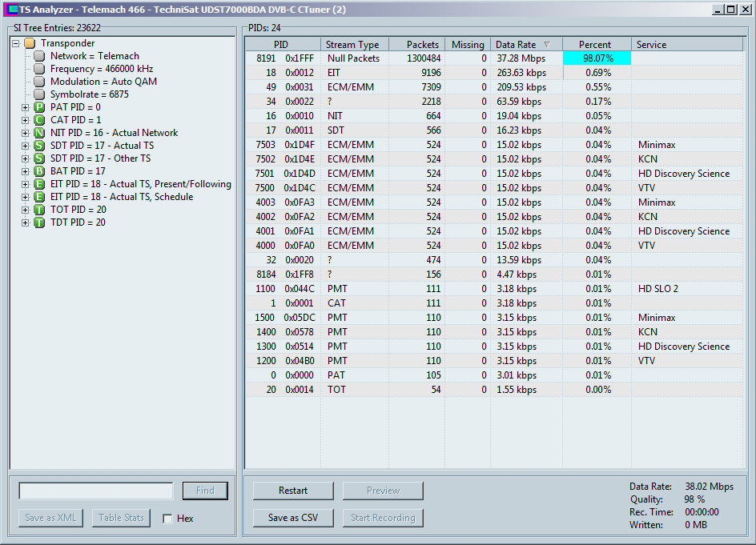Sort by the Packets column header
The width and height of the screenshot is (756, 545).
417,44
